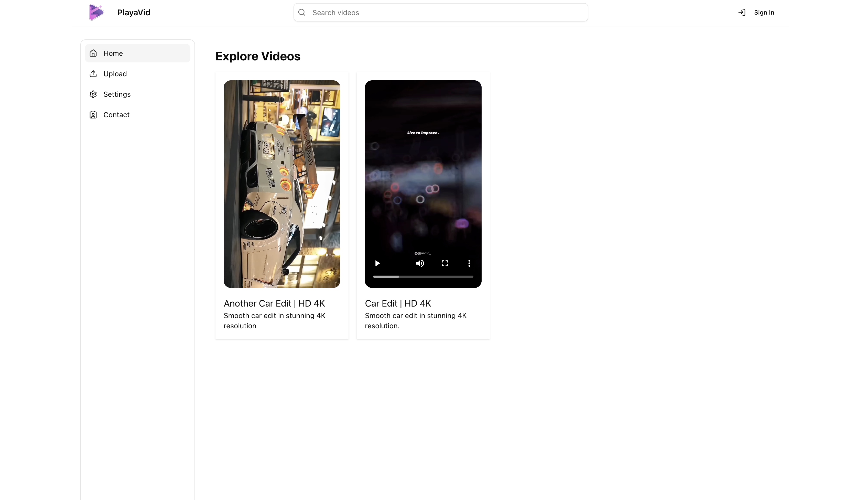Select Home in the sidebar
Viewport: 868px width, 500px height.
(x=137, y=53)
